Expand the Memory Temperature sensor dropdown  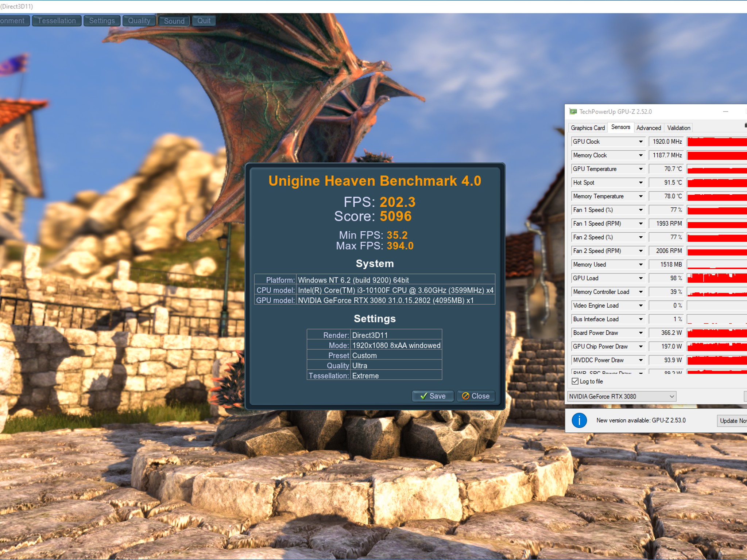[x=641, y=196]
